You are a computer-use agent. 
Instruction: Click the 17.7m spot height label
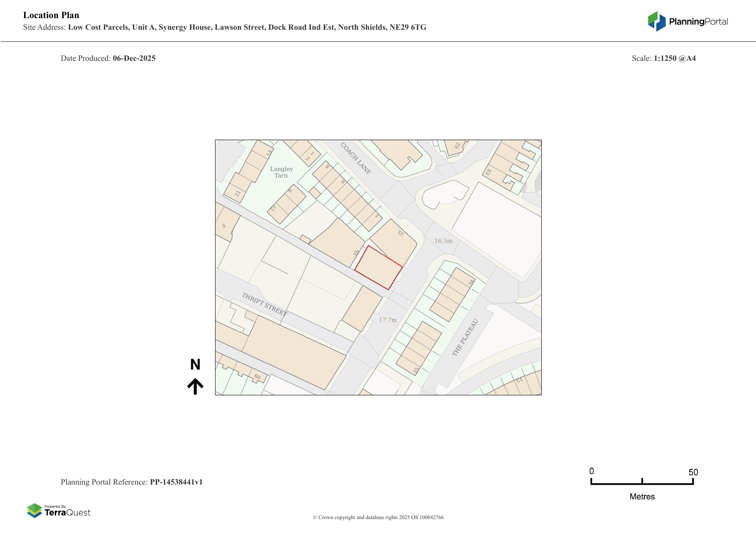(387, 320)
